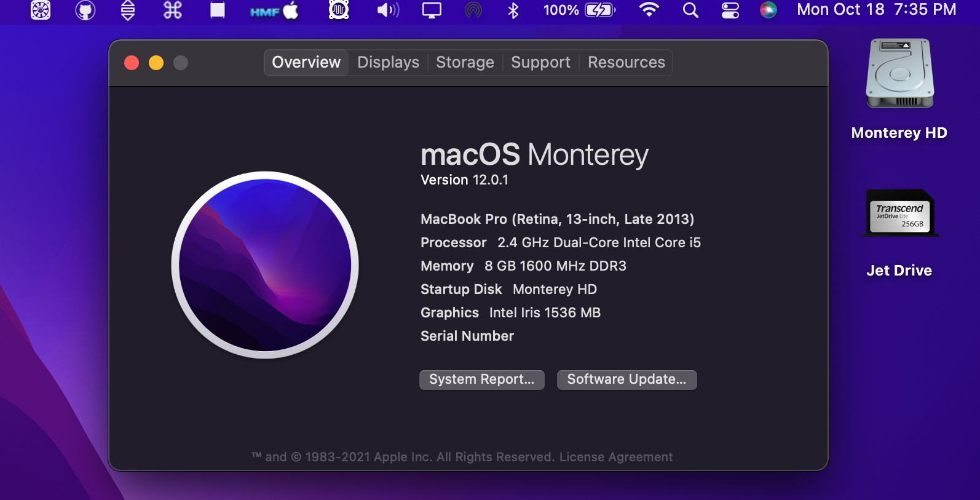Viewport: 980px width, 500px height.
Task: Click the macOS Monterey title
Action: pyautogui.click(x=534, y=154)
